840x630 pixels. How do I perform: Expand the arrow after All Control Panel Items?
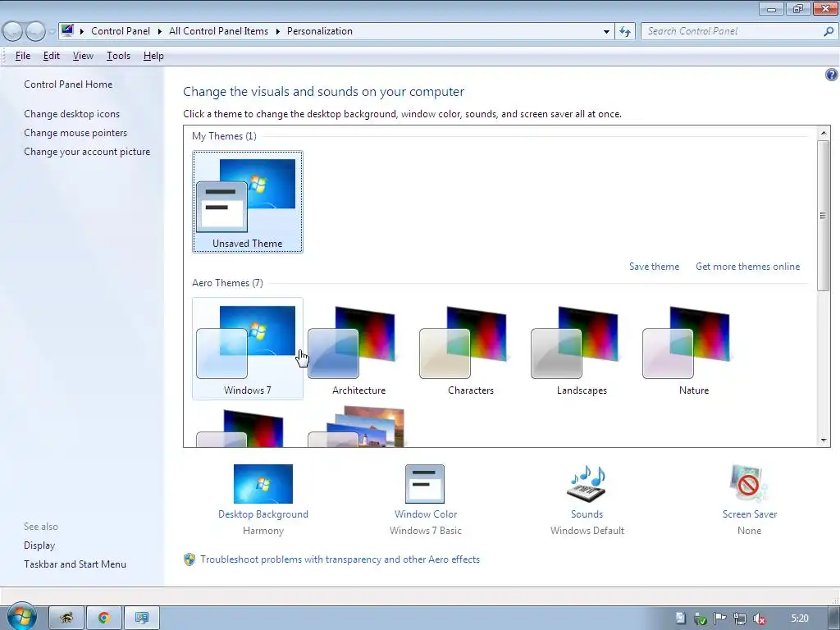tap(277, 31)
